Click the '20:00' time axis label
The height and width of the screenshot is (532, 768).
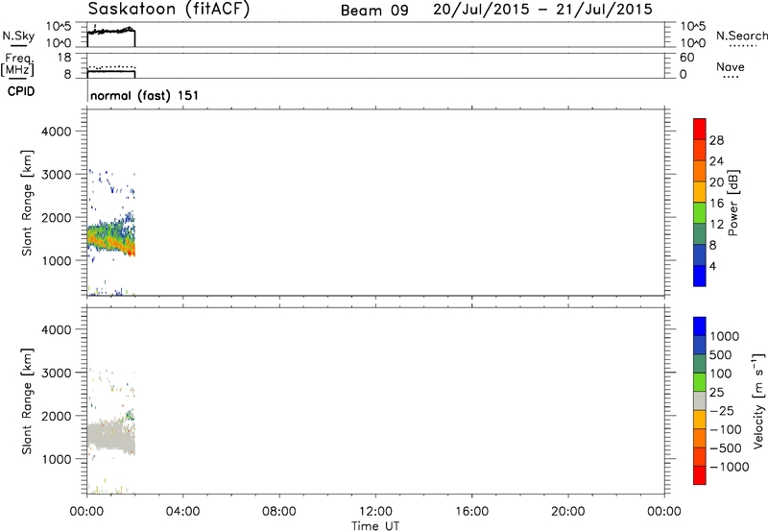[x=568, y=512]
